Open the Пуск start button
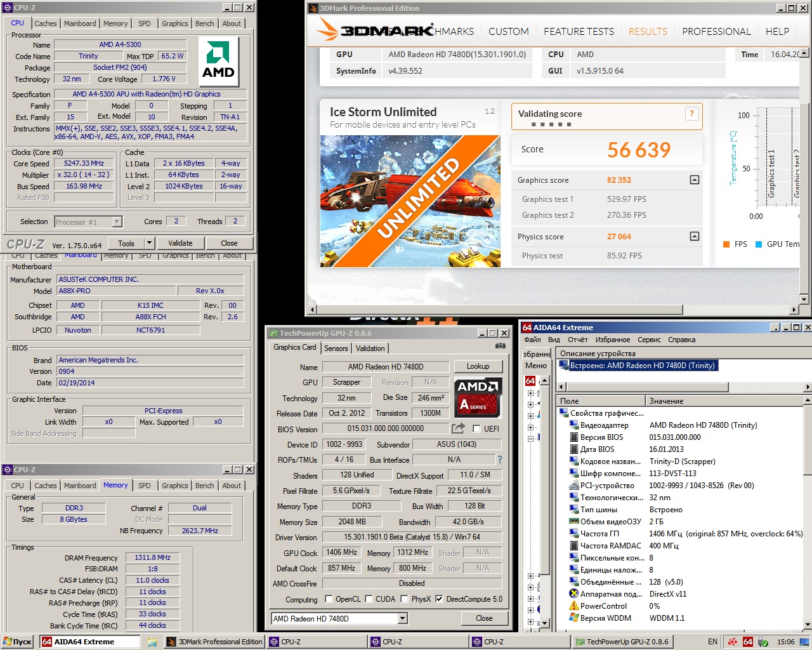Image resolution: width=812 pixels, height=650 pixels. click(17, 642)
